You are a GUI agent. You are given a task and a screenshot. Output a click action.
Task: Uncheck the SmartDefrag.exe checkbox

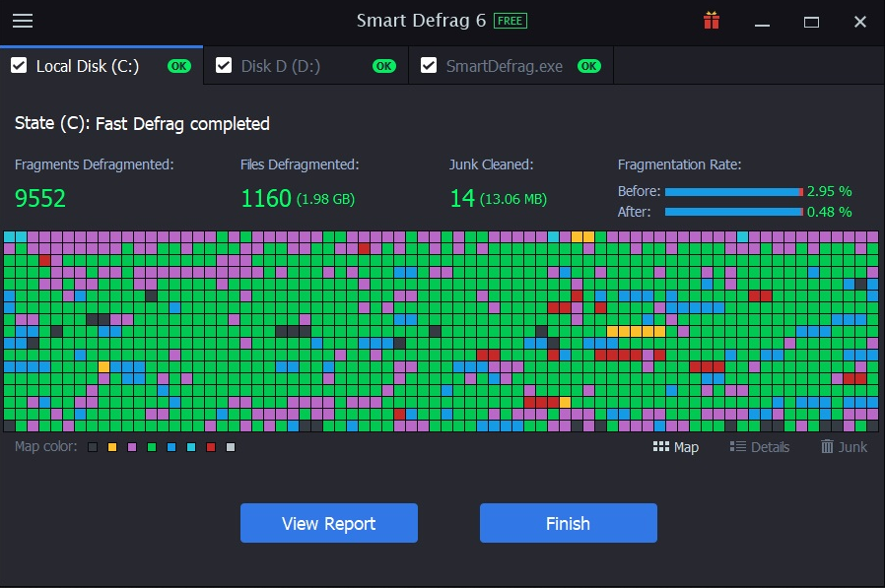click(429, 65)
